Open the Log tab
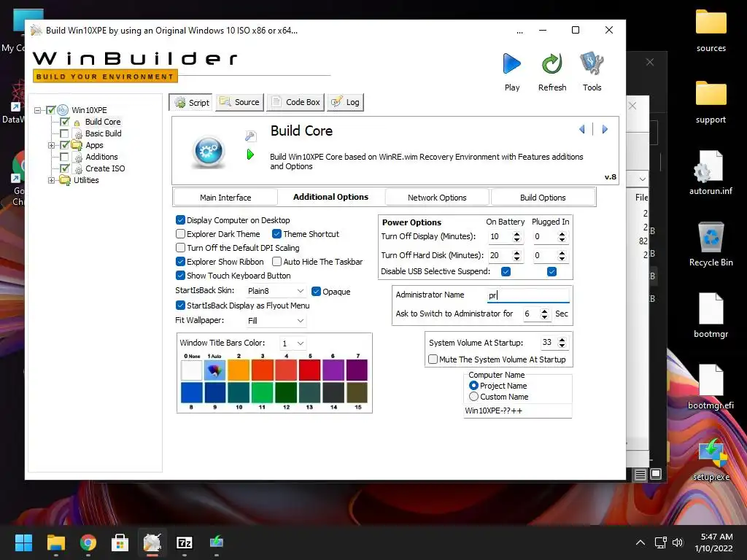 coord(346,102)
